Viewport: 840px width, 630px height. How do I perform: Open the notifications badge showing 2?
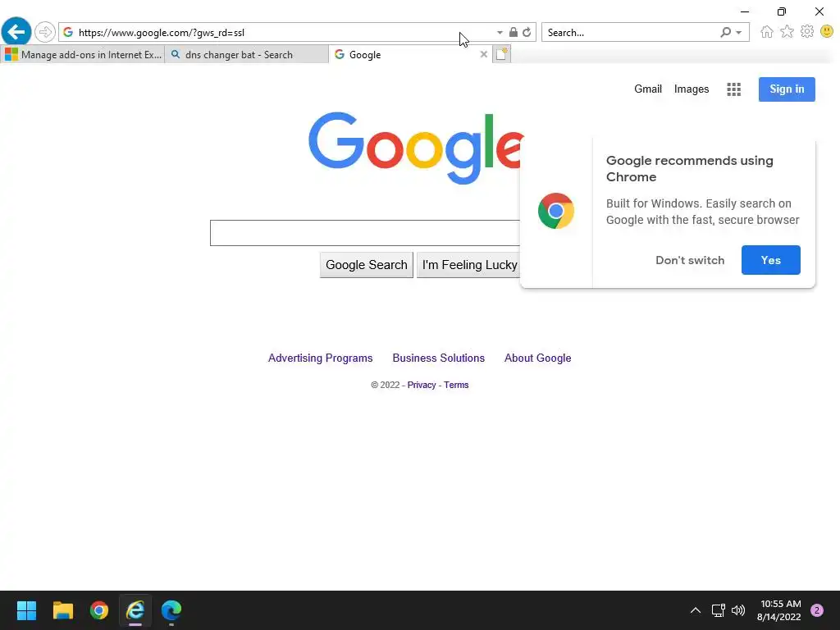coord(816,610)
